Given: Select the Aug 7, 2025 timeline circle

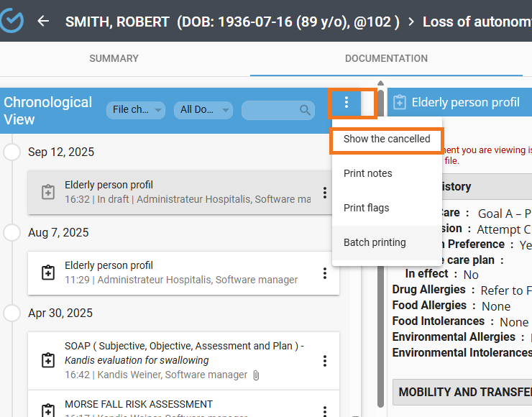Looking at the screenshot, I should (12, 232).
